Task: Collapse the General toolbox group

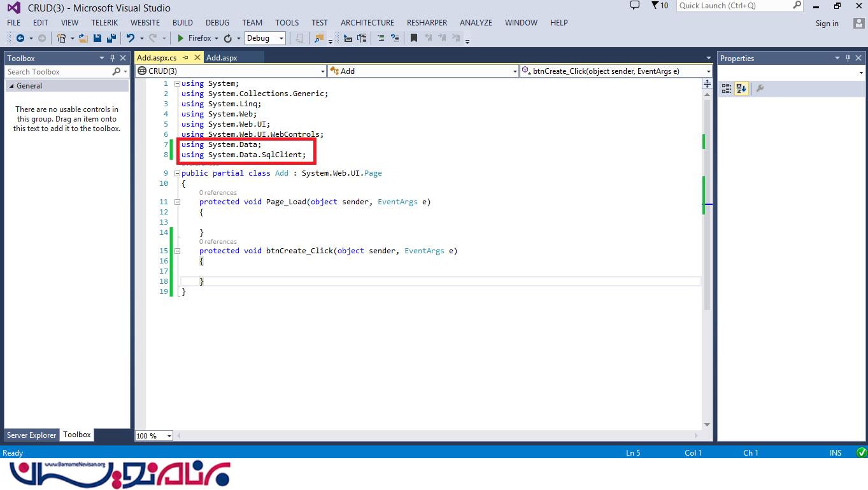Action: coord(11,86)
